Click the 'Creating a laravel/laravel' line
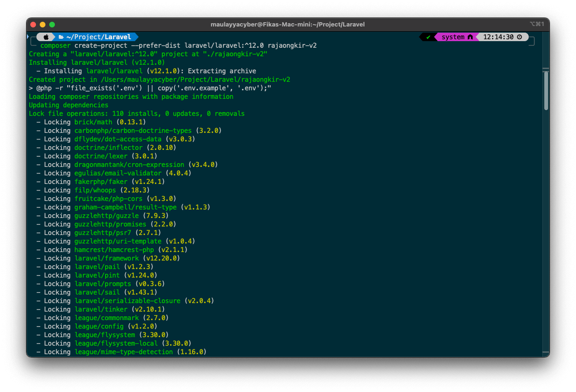This screenshot has width=576, height=392. (x=148, y=54)
